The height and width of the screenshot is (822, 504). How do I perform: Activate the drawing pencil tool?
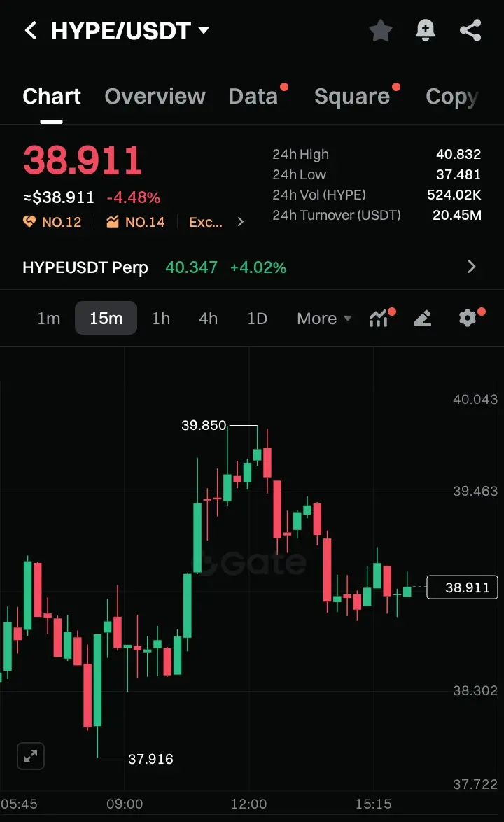pos(423,318)
